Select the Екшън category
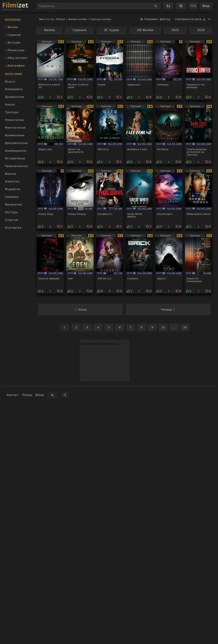The width and height of the screenshot is (218, 644). (10, 81)
